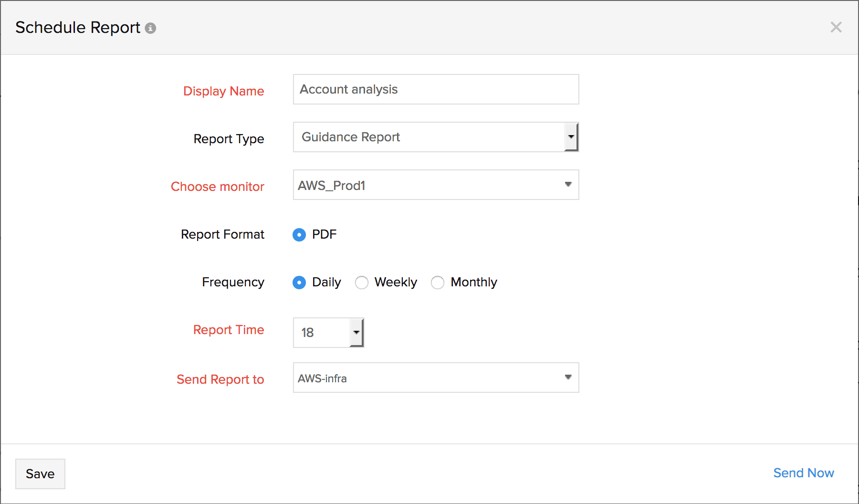859x504 pixels.
Task: Click the Report Type dropdown arrow
Action: tap(572, 137)
